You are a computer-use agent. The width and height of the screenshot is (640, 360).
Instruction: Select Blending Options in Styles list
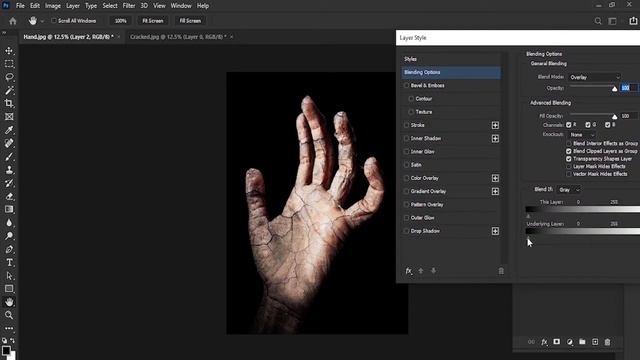[x=451, y=72]
